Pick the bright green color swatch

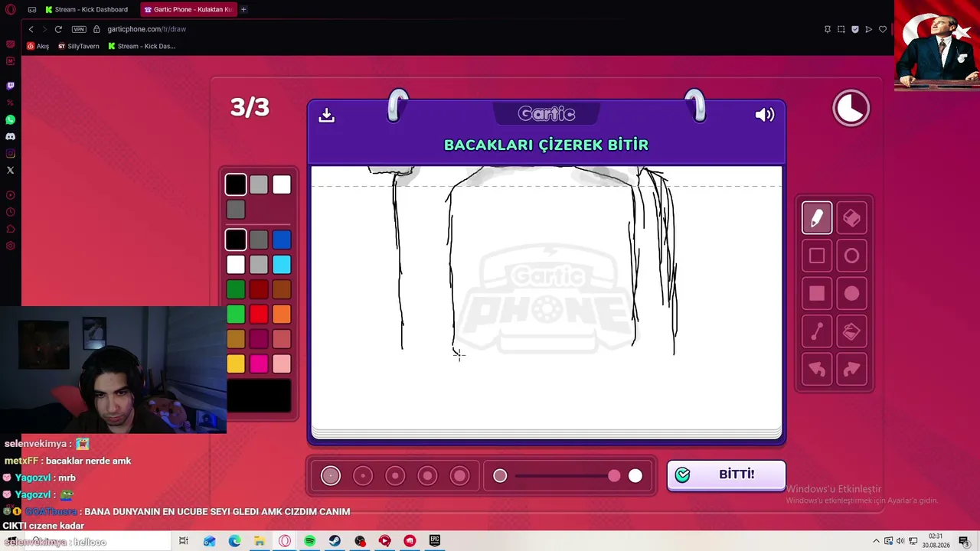[x=236, y=314]
